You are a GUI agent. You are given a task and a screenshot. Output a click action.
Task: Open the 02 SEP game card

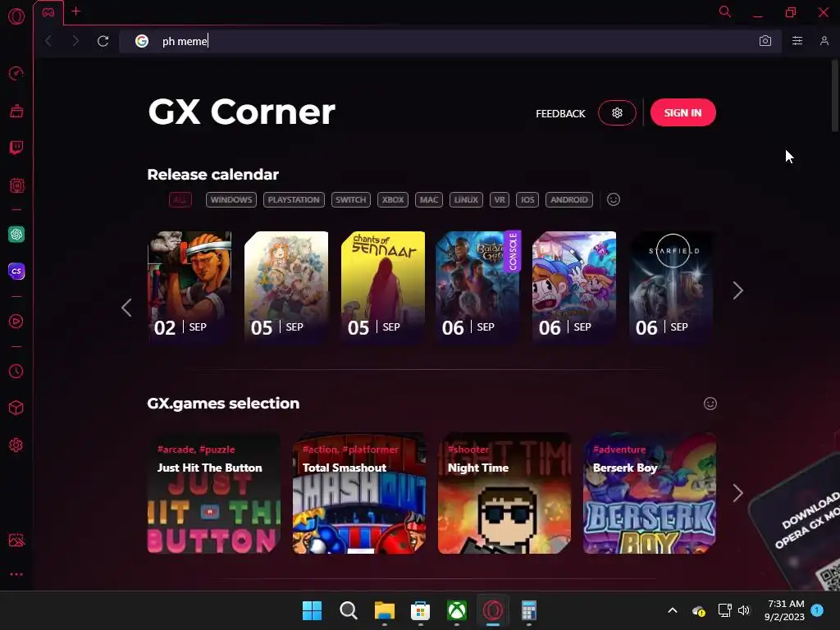coord(189,287)
